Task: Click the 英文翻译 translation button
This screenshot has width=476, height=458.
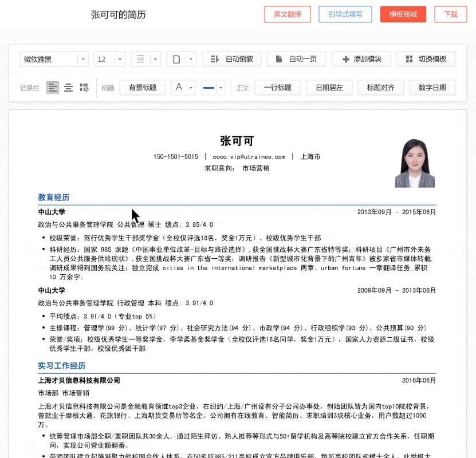Action: 287,14
